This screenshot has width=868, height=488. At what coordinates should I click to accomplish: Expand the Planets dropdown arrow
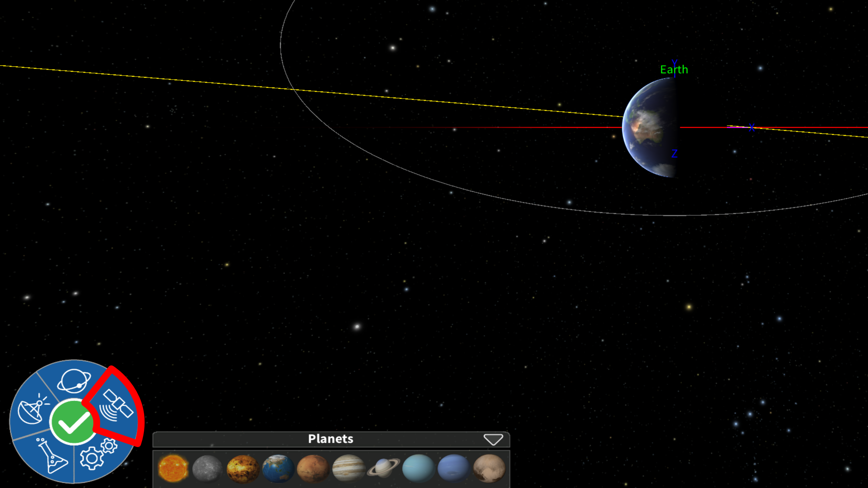point(493,439)
